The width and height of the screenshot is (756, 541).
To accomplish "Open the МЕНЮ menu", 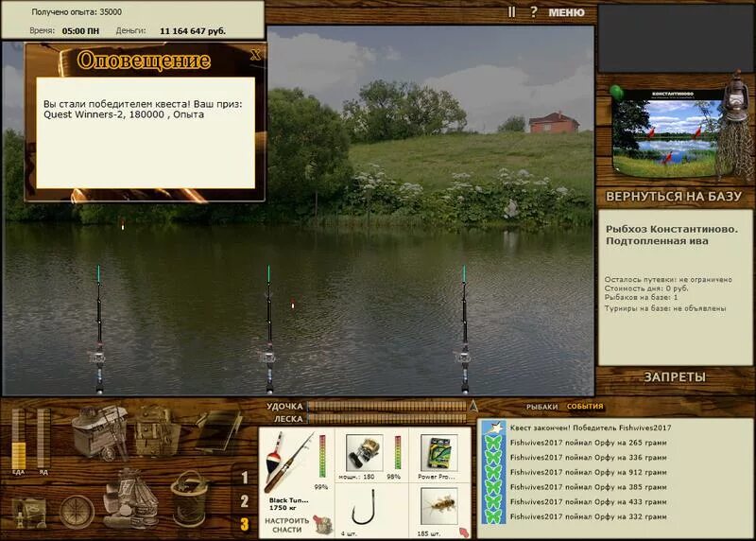I will [566, 12].
